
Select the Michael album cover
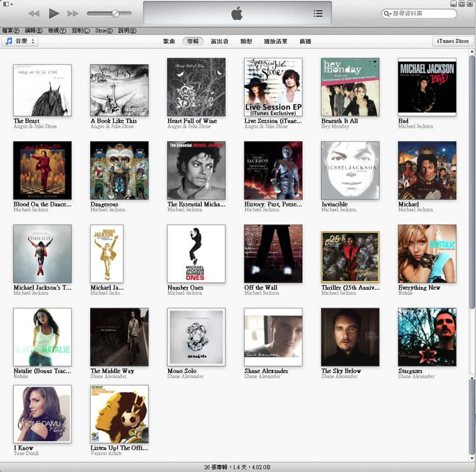(427, 170)
